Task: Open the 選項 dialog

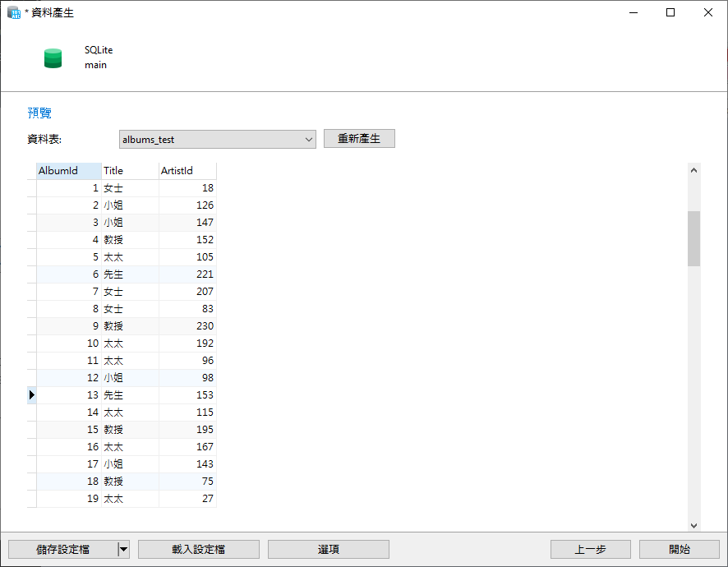Action: tap(328, 549)
